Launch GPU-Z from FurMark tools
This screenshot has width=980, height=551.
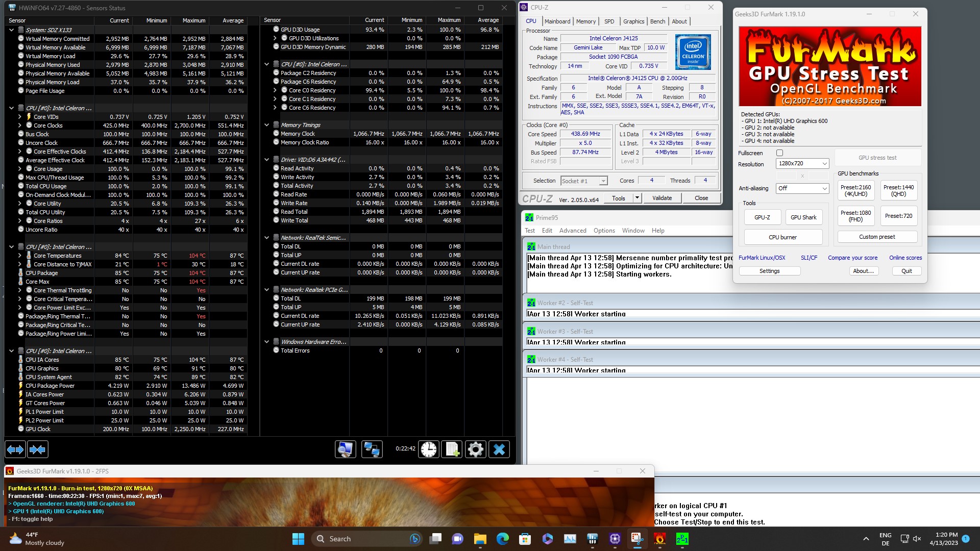[762, 217]
